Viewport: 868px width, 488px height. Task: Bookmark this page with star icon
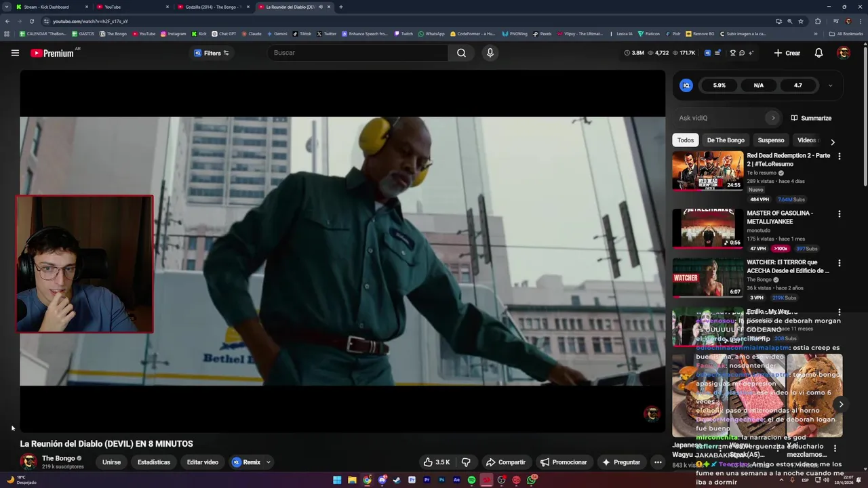pos(801,21)
